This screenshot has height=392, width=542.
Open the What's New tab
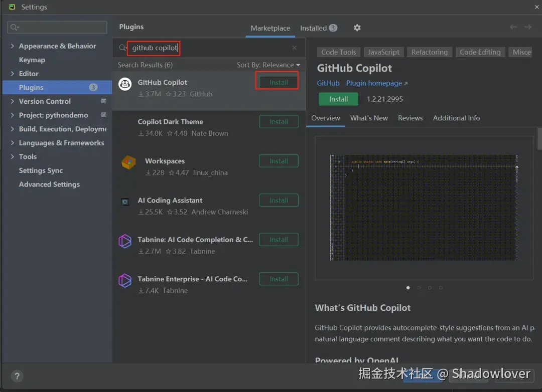click(x=369, y=118)
